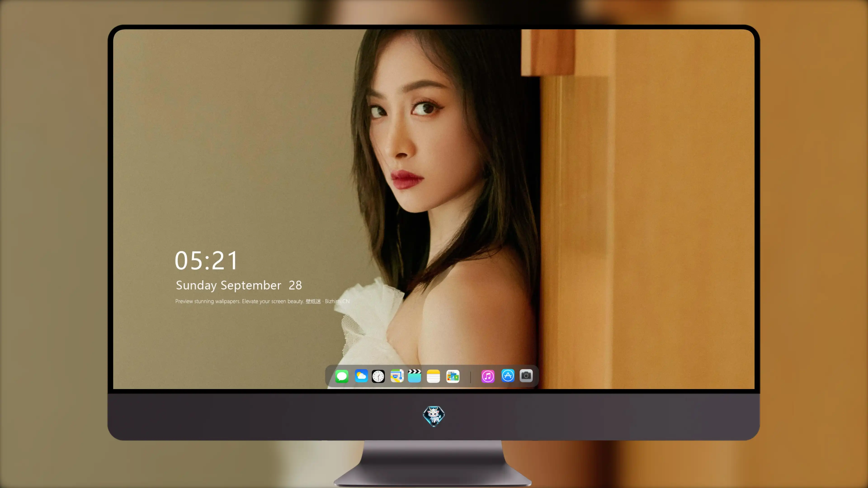
Task: Launch the Weather app from dock
Action: [361, 376]
